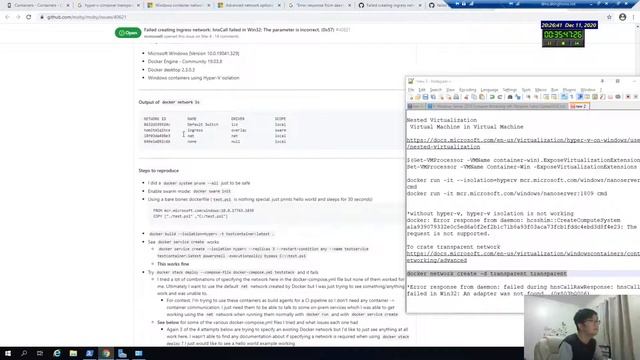Click the browser address bar URL

87,17
